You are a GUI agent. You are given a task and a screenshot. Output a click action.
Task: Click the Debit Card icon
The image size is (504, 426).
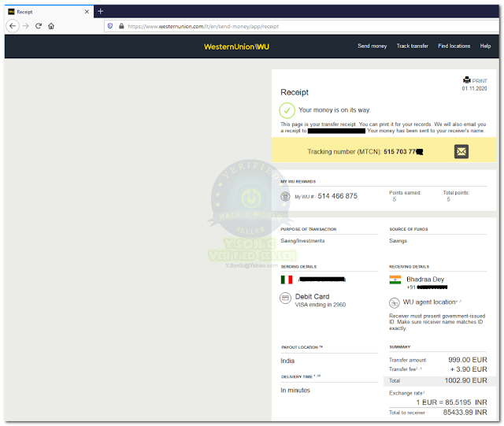pos(285,298)
